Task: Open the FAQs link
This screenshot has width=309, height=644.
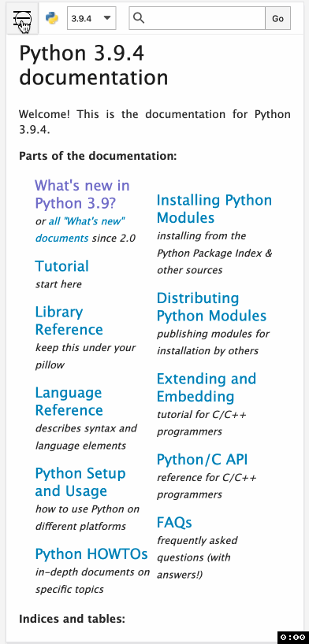Action: (x=174, y=523)
